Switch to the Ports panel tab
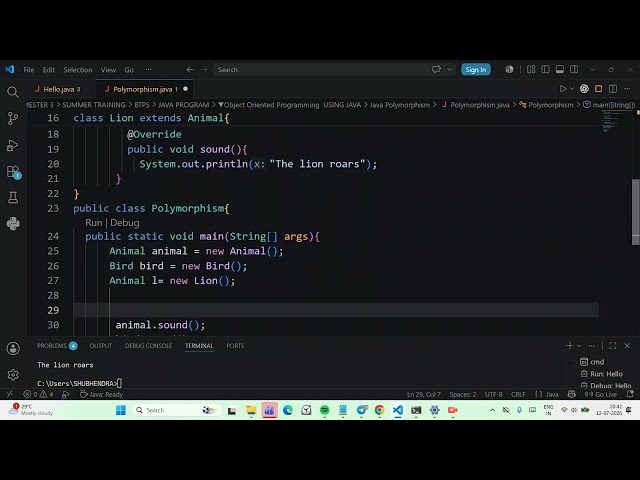This screenshot has width=640, height=480. point(235,346)
